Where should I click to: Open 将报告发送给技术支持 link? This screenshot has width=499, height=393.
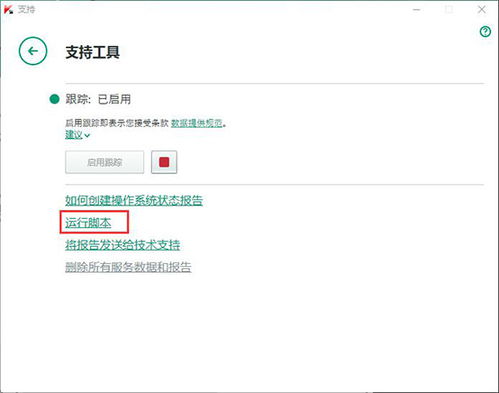point(123,245)
